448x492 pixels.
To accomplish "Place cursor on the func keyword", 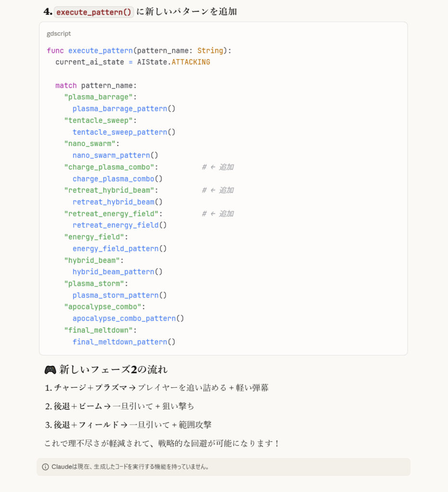I will [55, 50].
